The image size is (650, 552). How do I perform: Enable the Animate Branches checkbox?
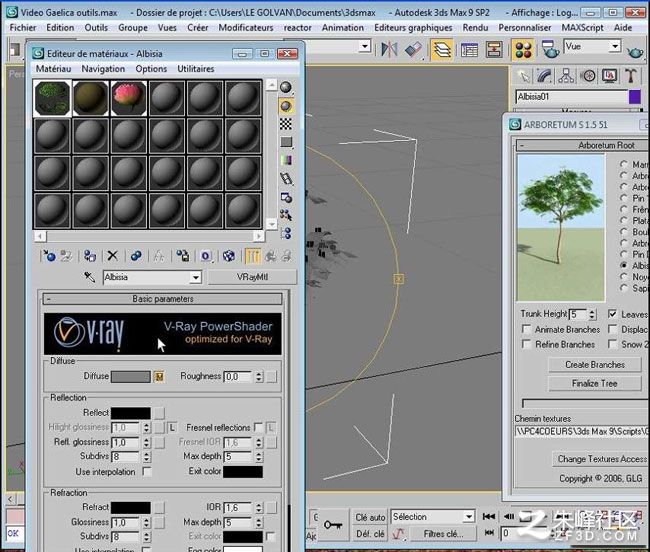pos(526,329)
